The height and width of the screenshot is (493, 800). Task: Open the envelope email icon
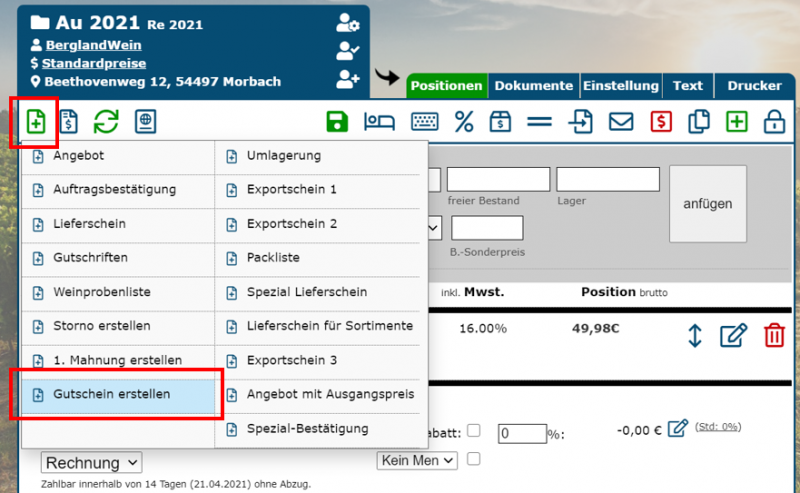pyautogui.click(x=622, y=122)
